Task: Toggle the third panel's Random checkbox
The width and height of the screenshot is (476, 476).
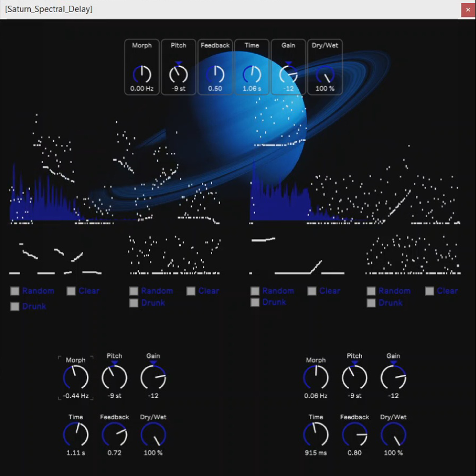Action: (x=255, y=291)
